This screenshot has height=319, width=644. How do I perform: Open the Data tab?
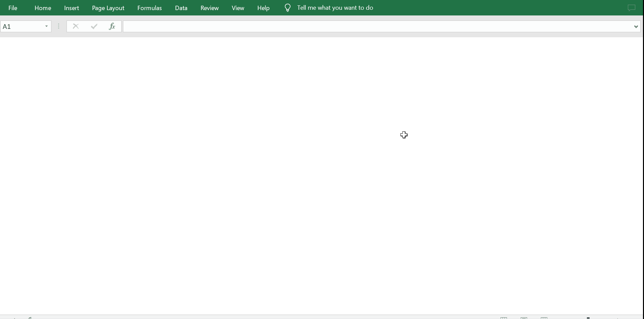pyautogui.click(x=181, y=8)
